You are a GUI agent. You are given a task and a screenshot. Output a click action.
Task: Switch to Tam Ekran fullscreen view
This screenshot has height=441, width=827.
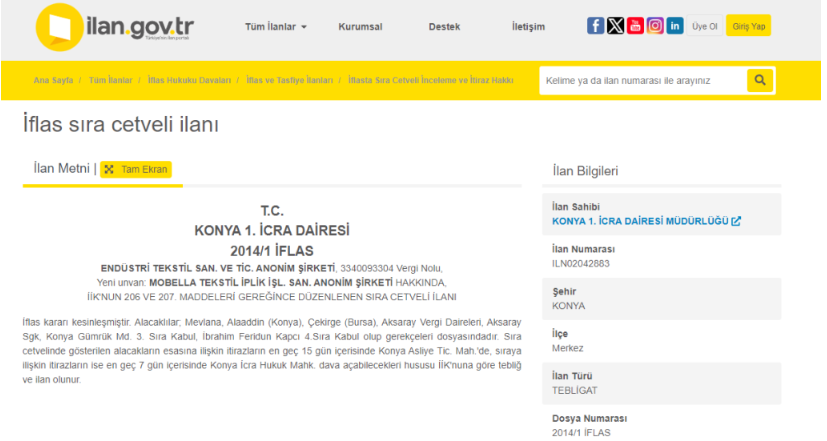point(136,170)
